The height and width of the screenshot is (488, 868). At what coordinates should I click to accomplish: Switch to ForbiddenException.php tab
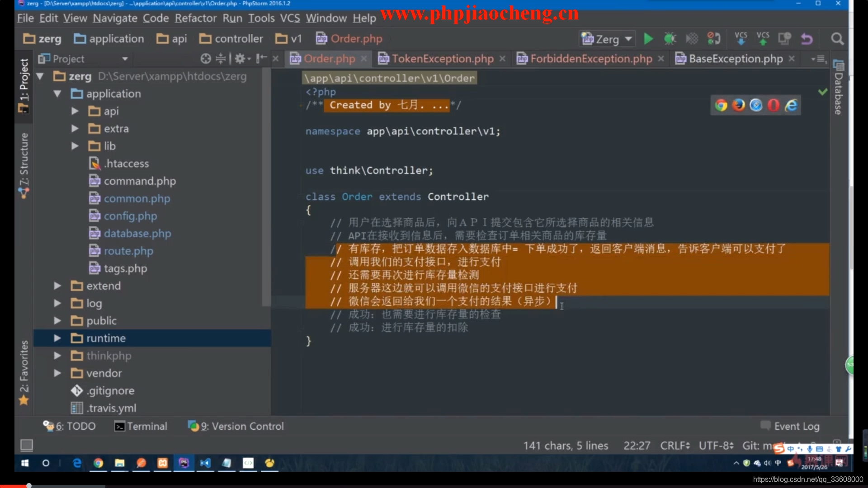pos(591,59)
